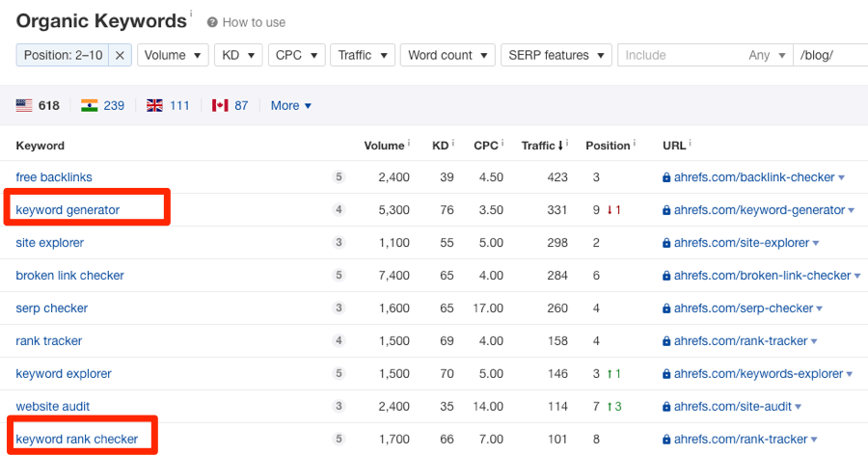Click the word count badge for serp checker

click(339, 308)
